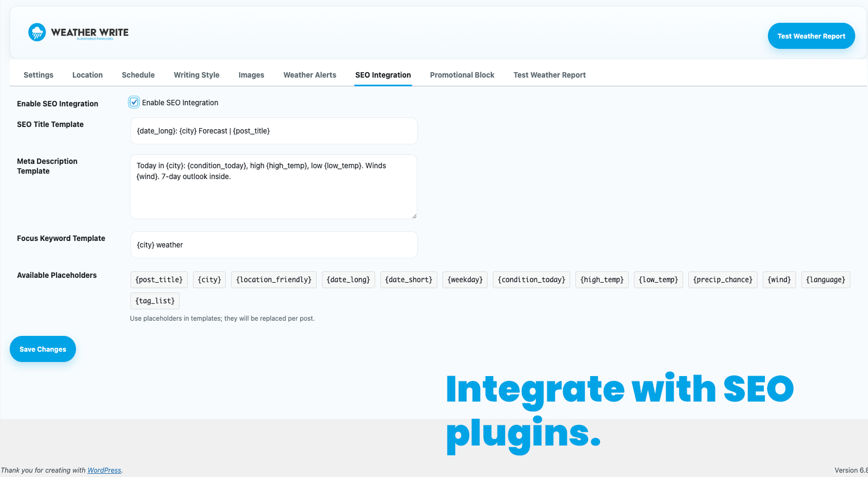This screenshot has width=868, height=477.
Task: Click the Meta Description Template label
Action: click(47, 166)
